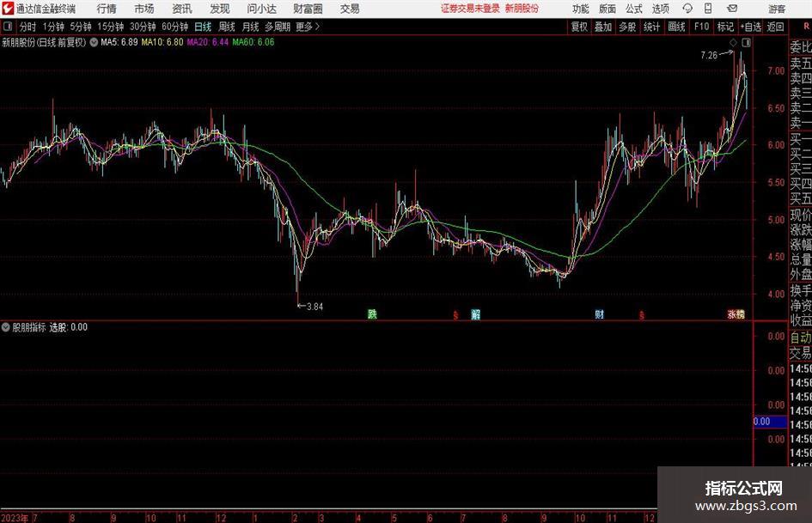Switch to the 5分钟 period tab

pyautogui.click(x=80, y=27)
